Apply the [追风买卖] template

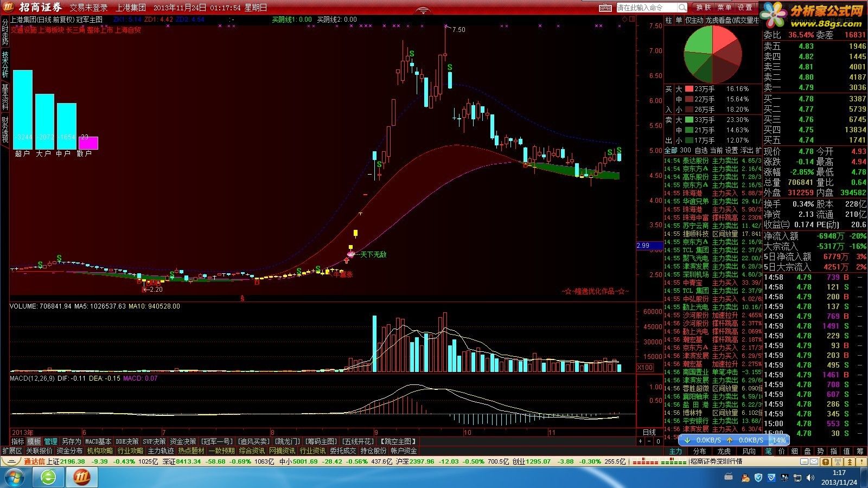[x=254, y=442]
